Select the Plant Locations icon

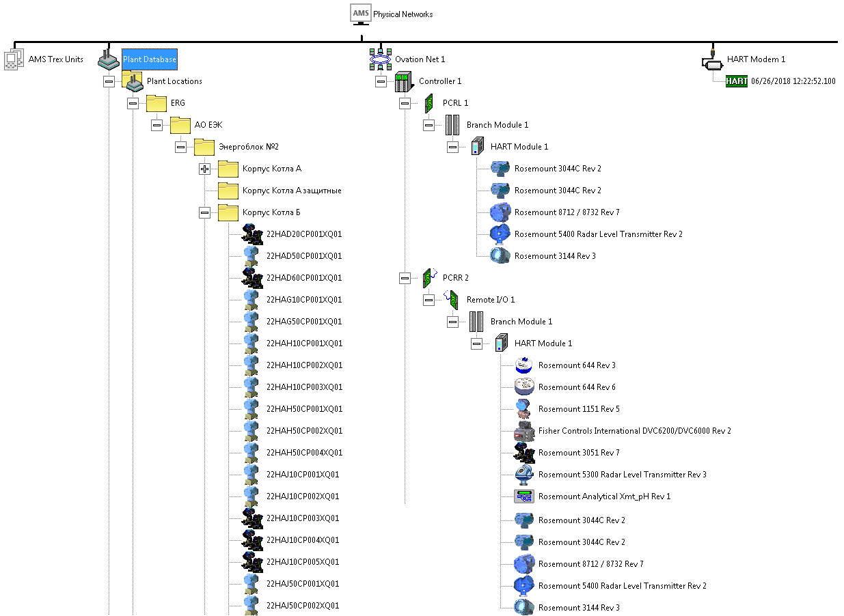(132, 81)
